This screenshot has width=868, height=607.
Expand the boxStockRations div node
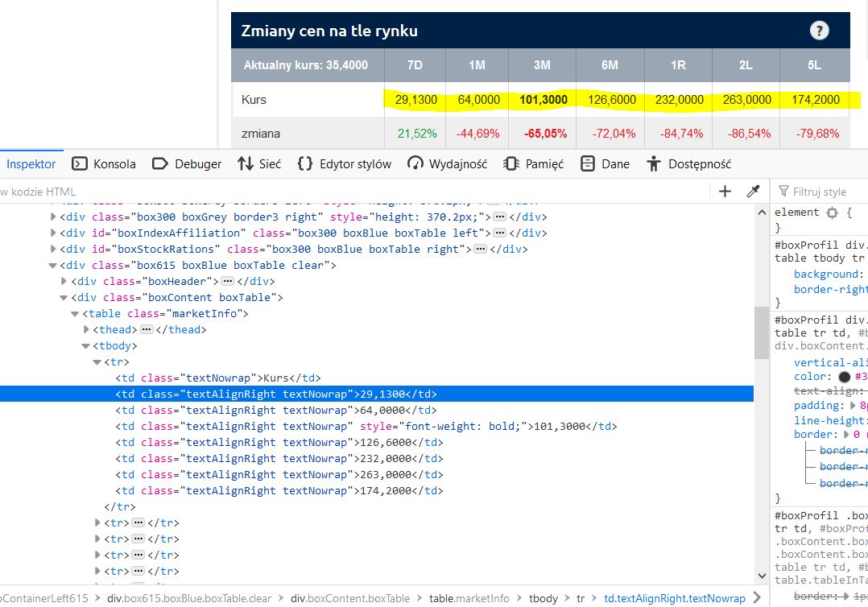(x=53, y=249)
